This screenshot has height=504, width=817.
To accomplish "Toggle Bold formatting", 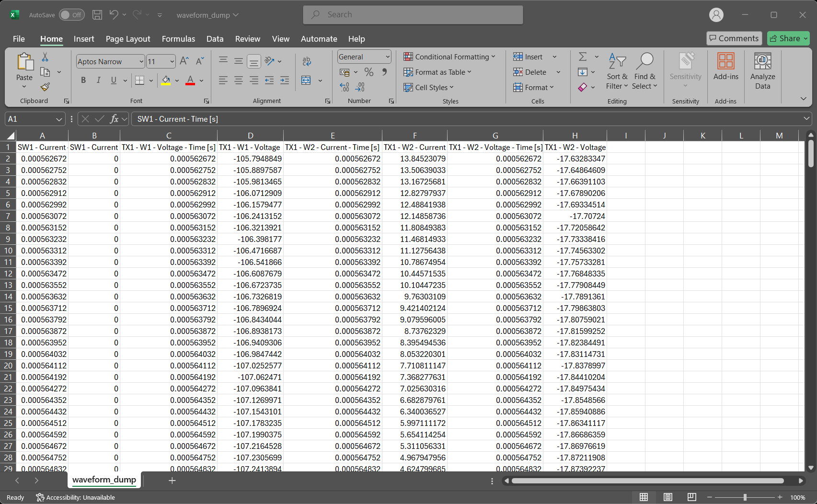I will point(83,80).
